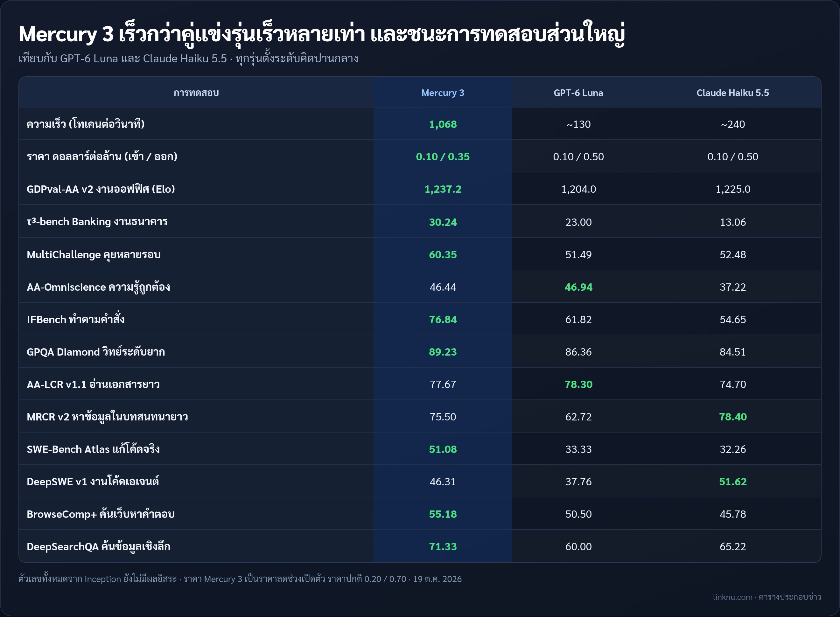Click MultiChallenge score 60.35
Viewport: 840px width, 617px height.
[x=442, y=254]
